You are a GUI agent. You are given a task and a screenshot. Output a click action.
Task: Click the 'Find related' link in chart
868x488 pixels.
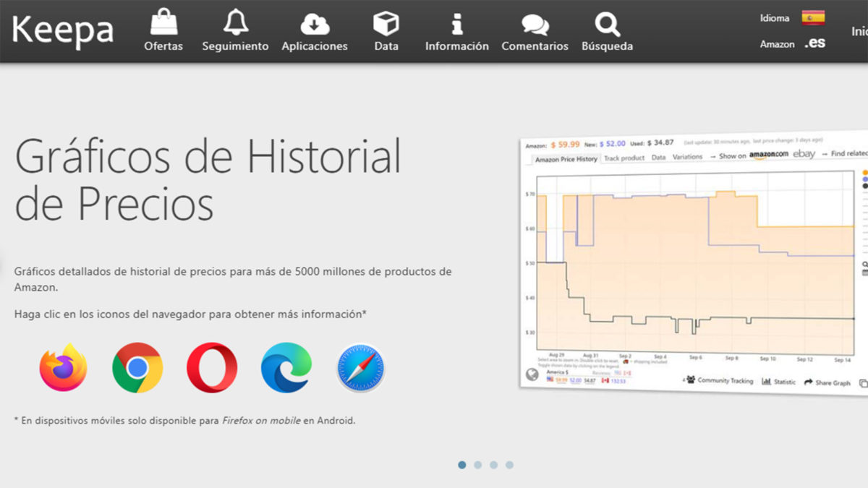(x=848, y=153)
